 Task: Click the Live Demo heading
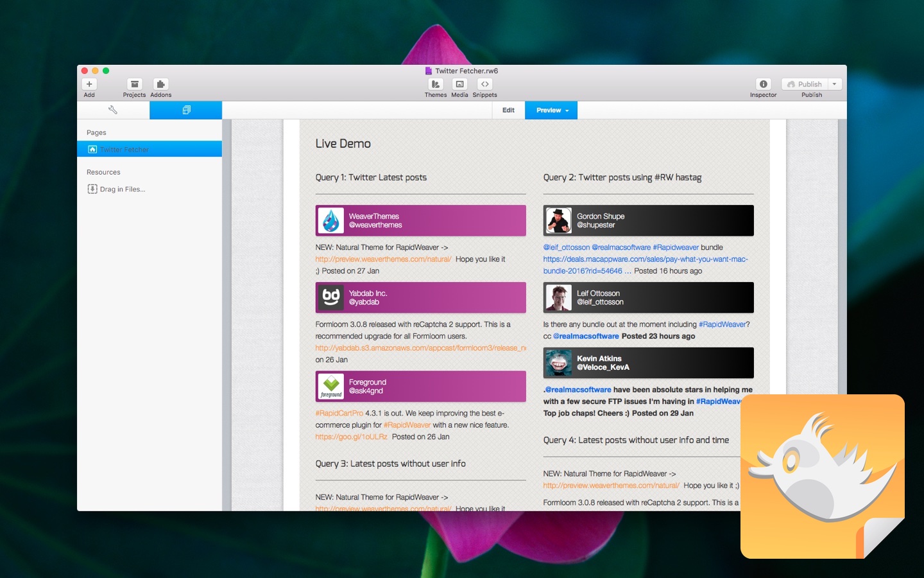(343, 144)
